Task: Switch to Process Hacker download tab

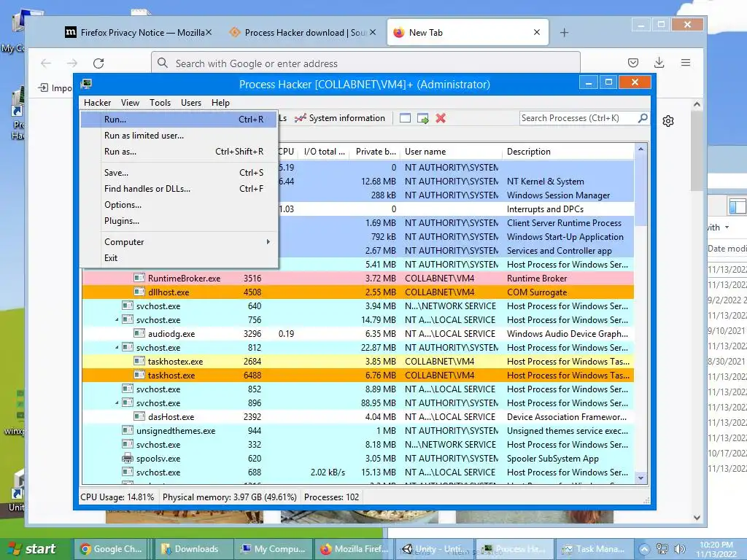Action: coord(303,32)
